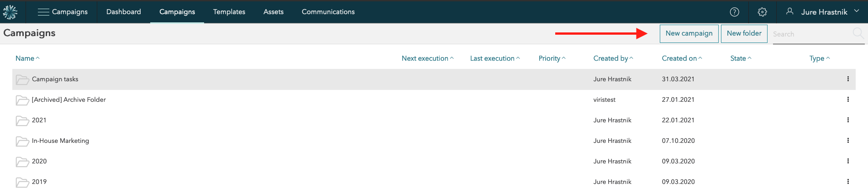The height and width of the screenshot is (194, 868).
Task: Sort by the Priority column header
Action: tap(552, 58)
